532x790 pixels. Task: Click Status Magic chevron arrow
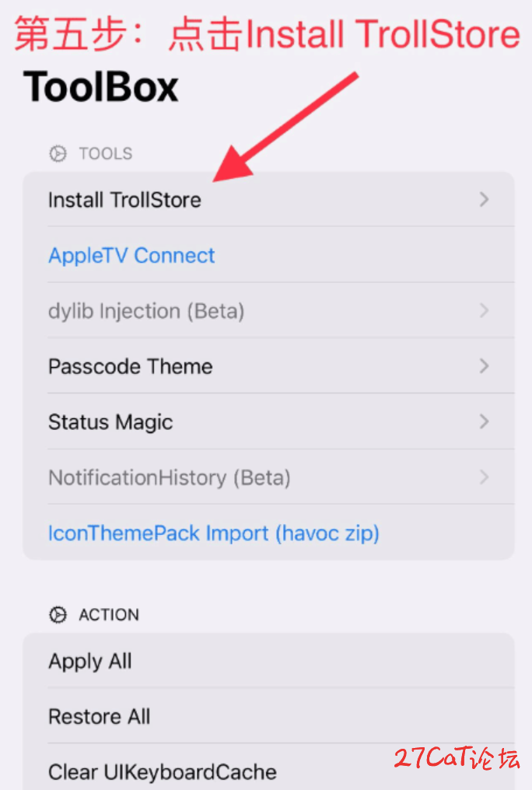[484, 421]
